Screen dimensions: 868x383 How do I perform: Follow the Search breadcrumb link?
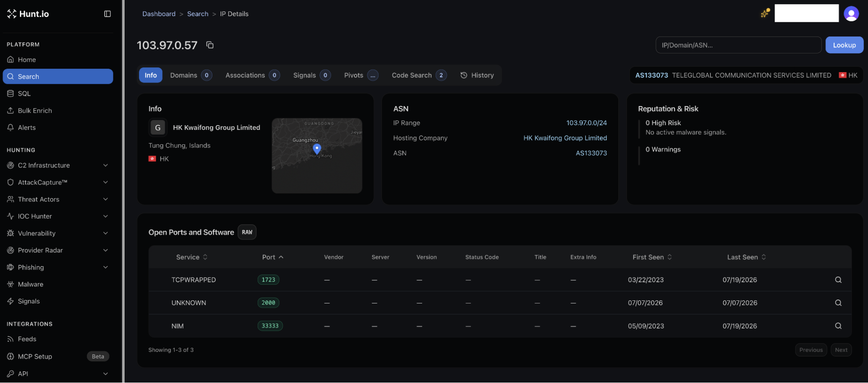pos(198,14)
